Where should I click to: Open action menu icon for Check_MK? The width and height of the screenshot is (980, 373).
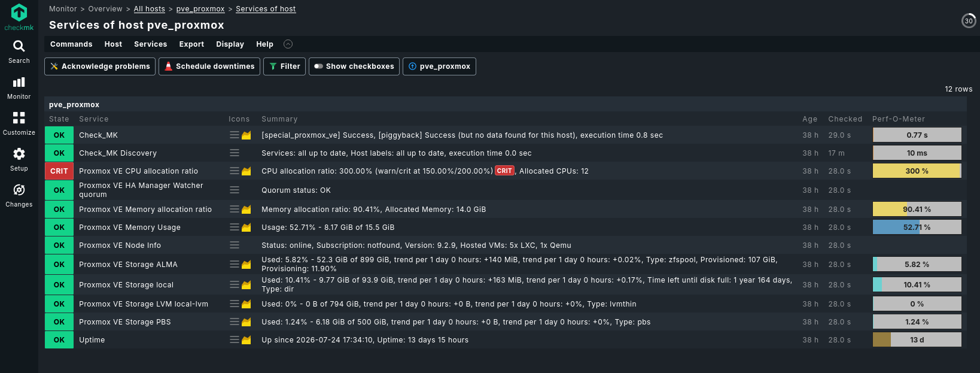[235, 135]
